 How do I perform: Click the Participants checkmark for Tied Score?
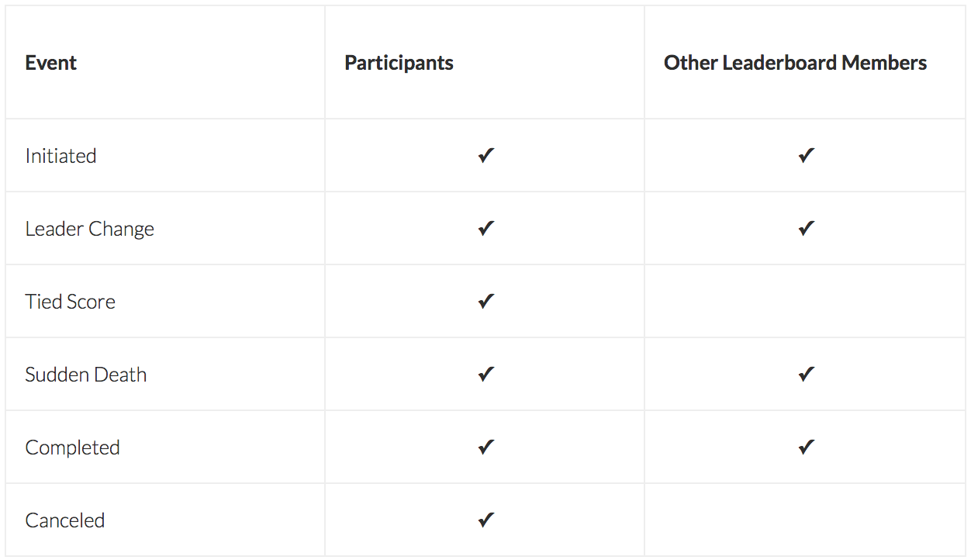(x=485, y=302)
